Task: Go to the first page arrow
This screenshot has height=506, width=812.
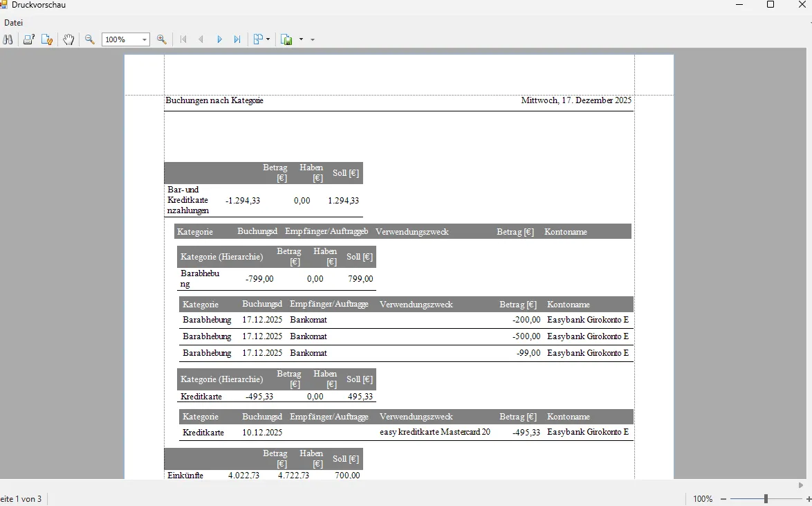Action: 183,39
